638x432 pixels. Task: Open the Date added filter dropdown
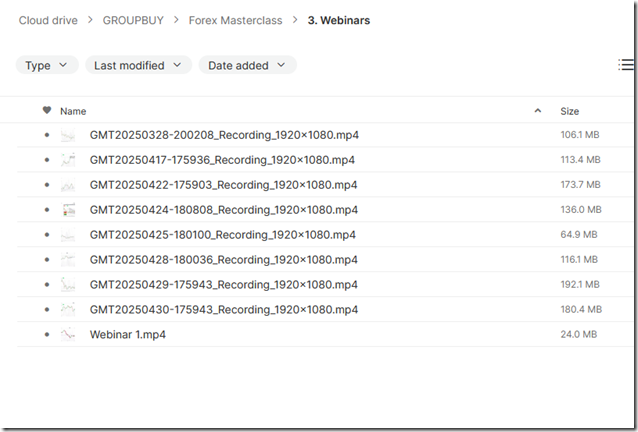[x=247, y=65]
